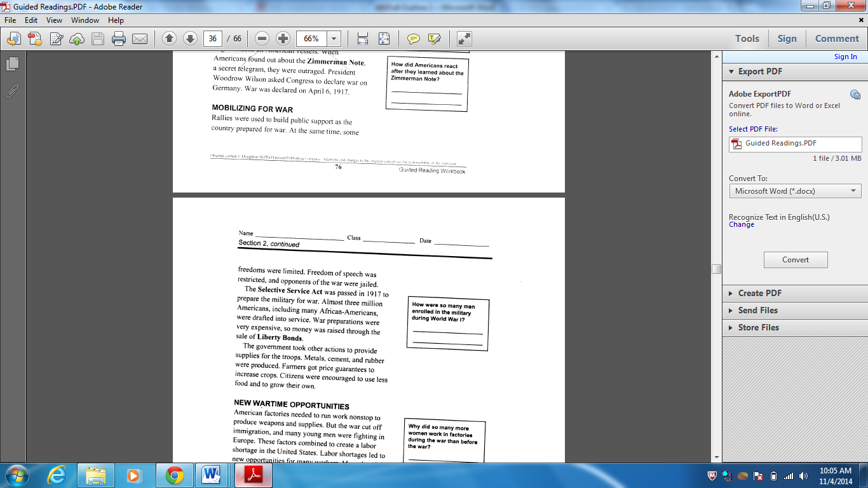Viewport: 868px width, 488px height.
Task: Click the 'MOBILIZING FOR WAR' heading text
Action: pyautogui.click(x=252, y=109)
